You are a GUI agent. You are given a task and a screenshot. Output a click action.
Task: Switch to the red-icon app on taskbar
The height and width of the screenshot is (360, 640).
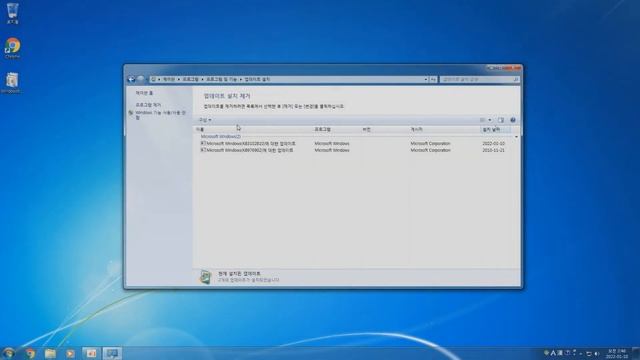91,353
